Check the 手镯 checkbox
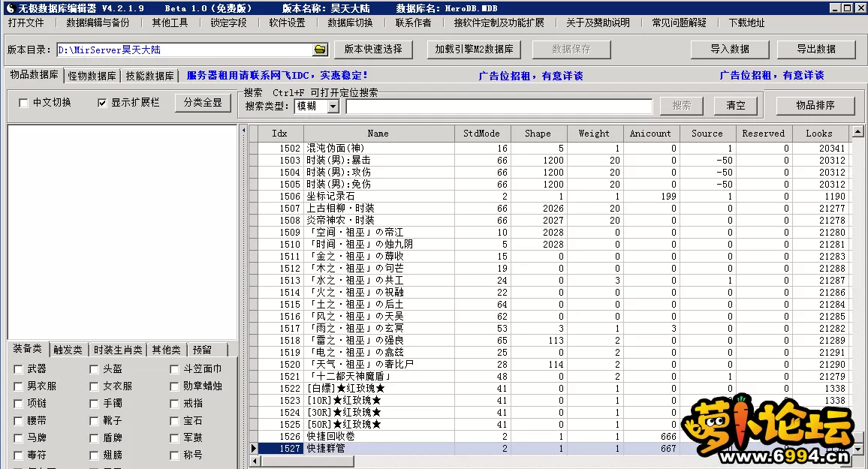Screen dimensions: 868x469 [x=94, y=404]
